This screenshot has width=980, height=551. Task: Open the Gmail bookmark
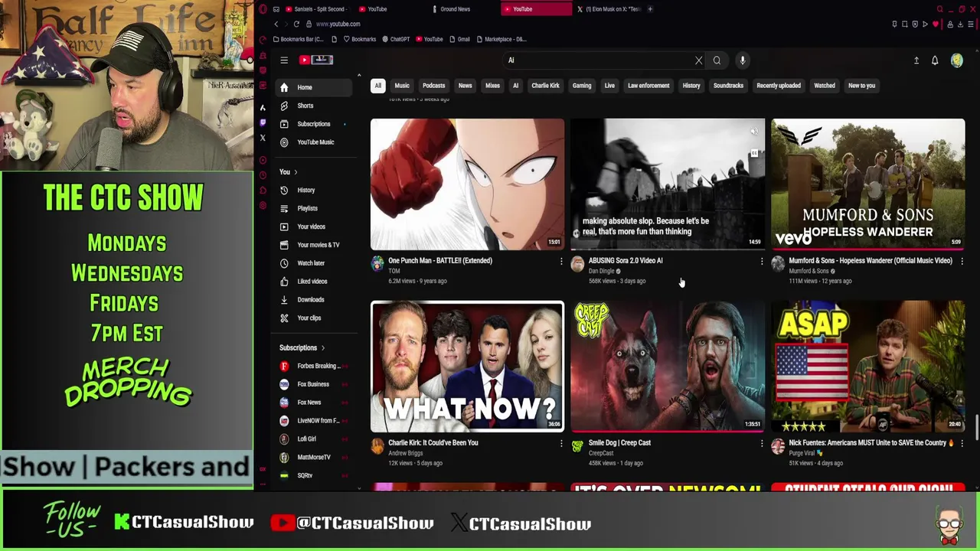[460, 39]
